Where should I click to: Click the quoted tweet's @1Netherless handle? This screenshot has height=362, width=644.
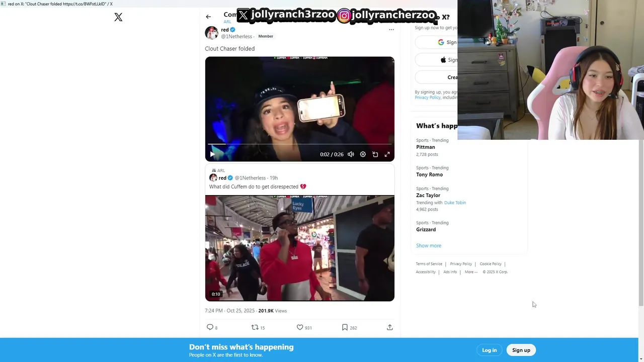coord(250,178)
